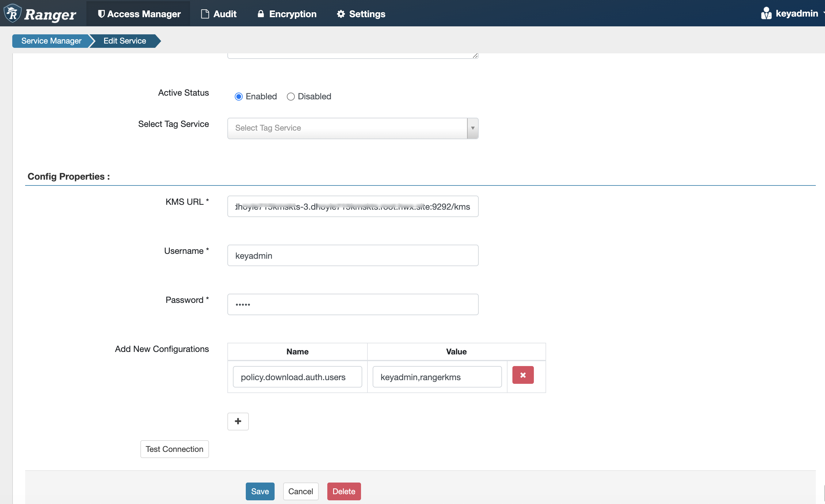825x504 pixels.
Task: Add new configuration row with plus icon
Action: point(238,421)
